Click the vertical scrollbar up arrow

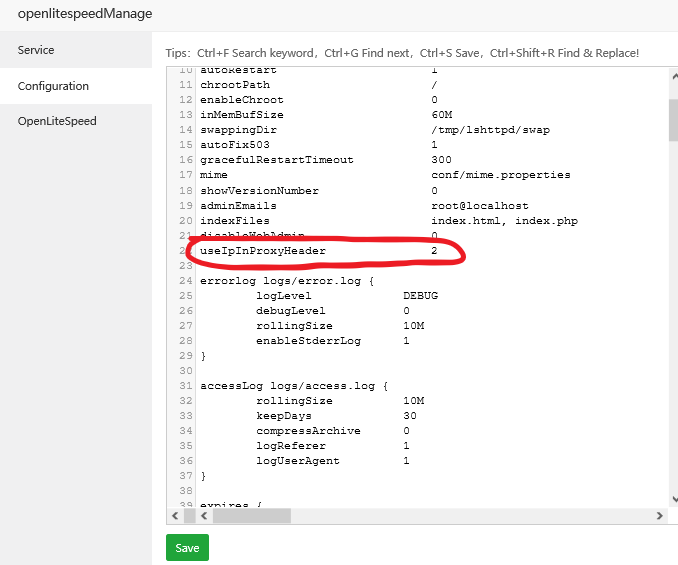point(674,77)
